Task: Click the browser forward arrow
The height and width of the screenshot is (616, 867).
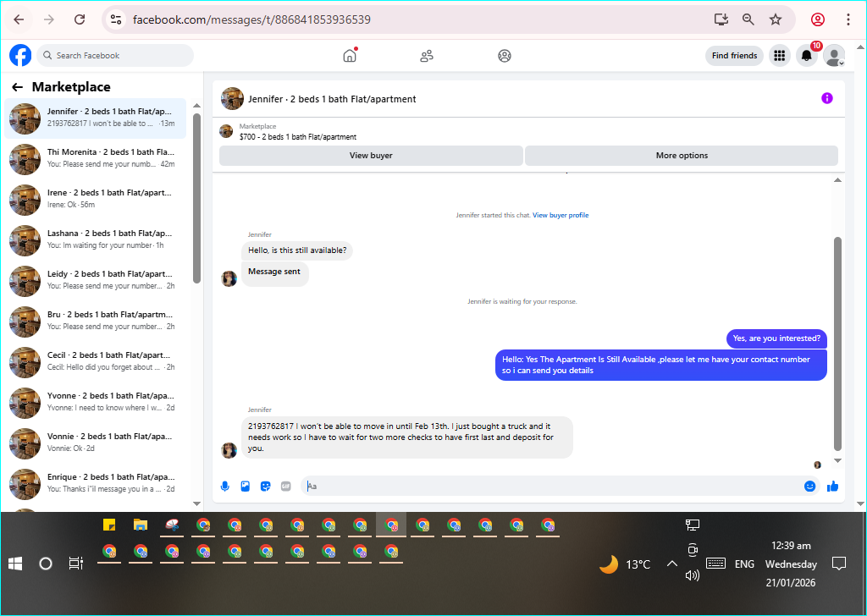Action: 49,19
